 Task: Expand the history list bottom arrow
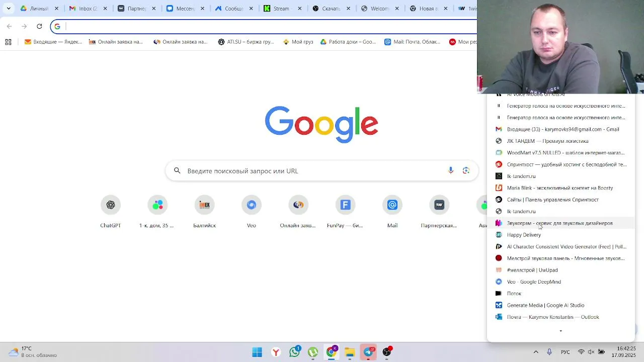tap(560, 331)
